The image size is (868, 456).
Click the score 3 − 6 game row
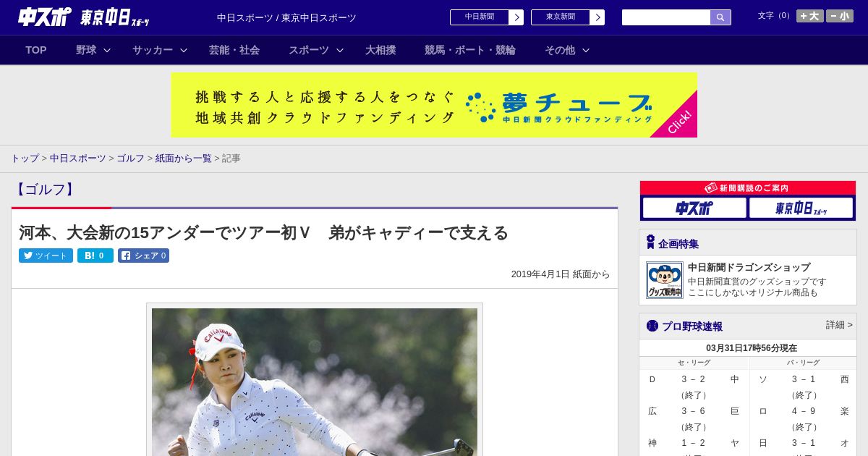(693, 411)
